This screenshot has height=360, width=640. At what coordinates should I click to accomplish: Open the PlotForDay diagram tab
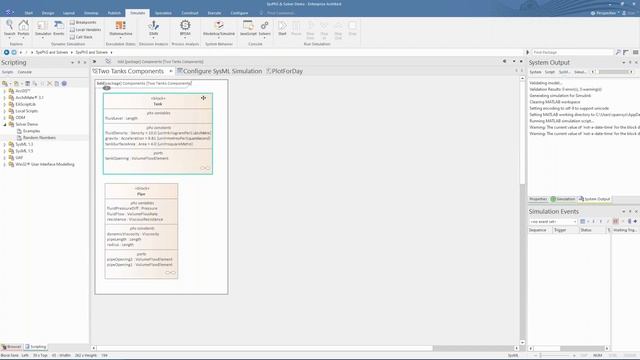coord(285,71)
